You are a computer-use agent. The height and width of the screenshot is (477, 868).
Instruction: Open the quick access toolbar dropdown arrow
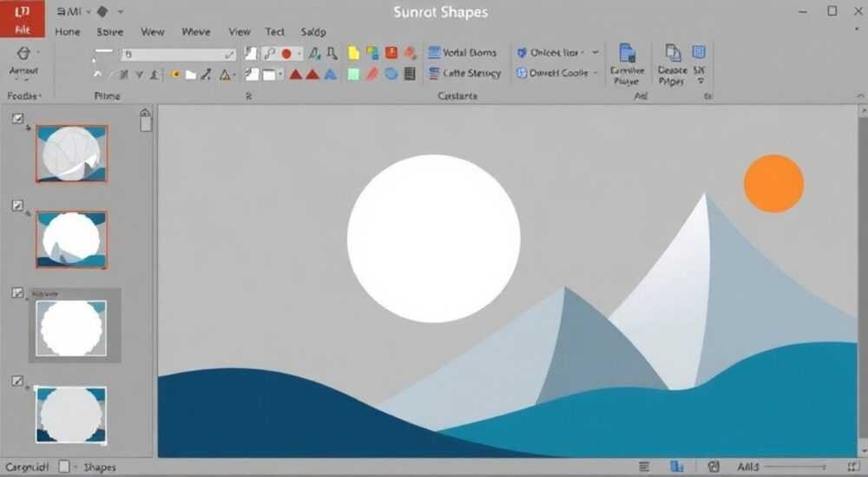pyautogui.click(x=120, y=11)
